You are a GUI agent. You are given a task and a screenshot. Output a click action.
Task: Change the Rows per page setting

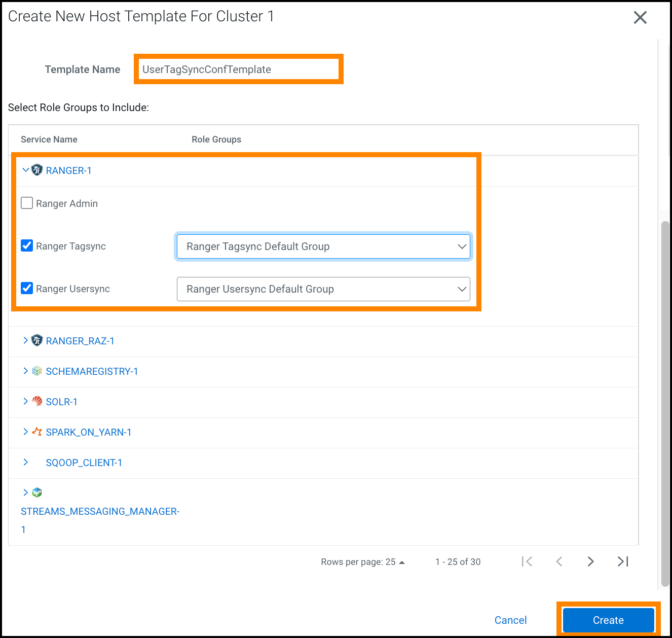click(363, 562)
